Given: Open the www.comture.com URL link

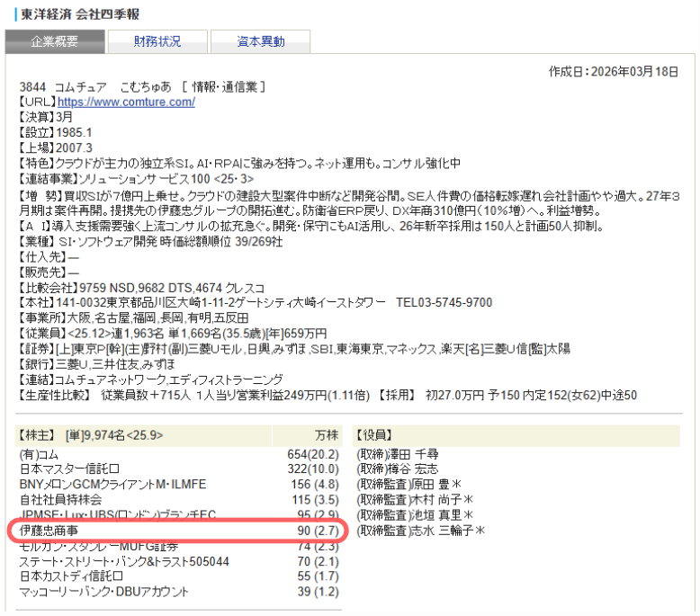Looking at the screenshot, I should click(x=126, y=102).
